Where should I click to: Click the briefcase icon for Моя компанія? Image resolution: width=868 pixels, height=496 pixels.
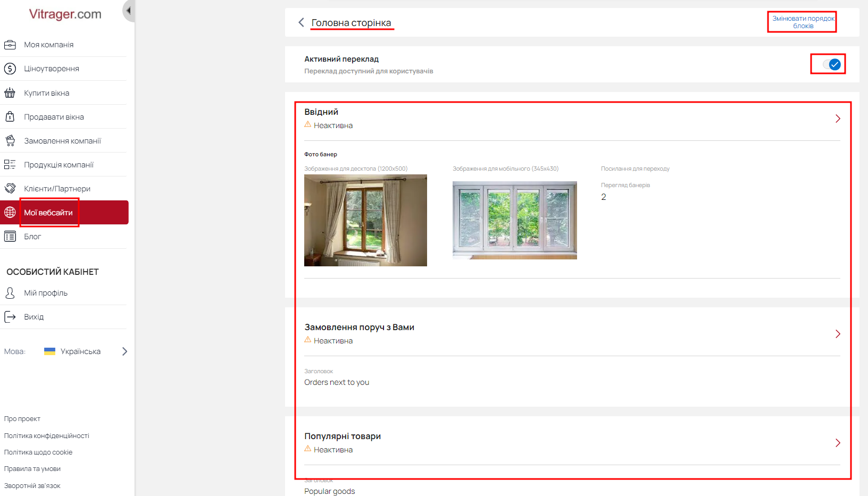(10, 45)
